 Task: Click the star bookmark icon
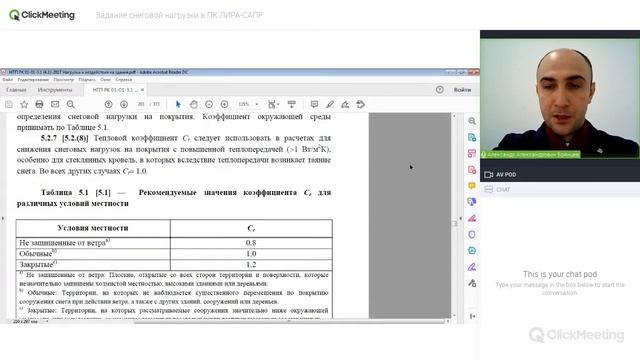[24, 104]
